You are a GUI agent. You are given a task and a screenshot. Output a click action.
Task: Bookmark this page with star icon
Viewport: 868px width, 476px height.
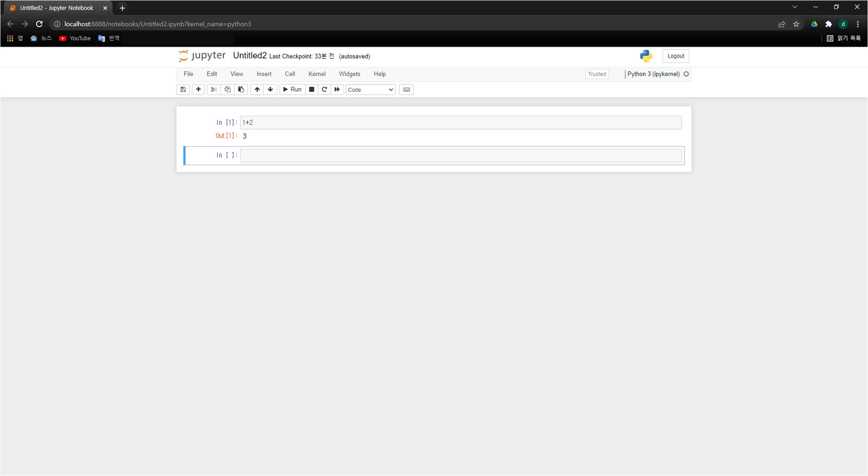pyautogui.click(x=796, y=24)
